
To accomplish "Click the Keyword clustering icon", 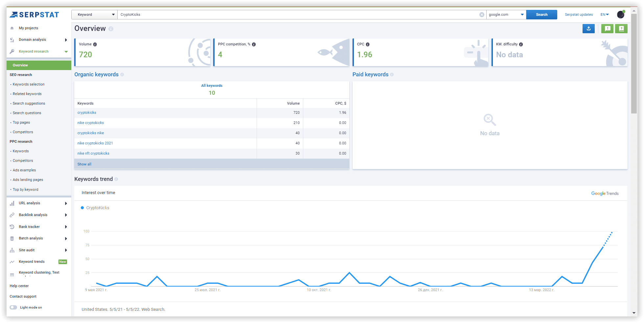I will (x=12, y=275).
